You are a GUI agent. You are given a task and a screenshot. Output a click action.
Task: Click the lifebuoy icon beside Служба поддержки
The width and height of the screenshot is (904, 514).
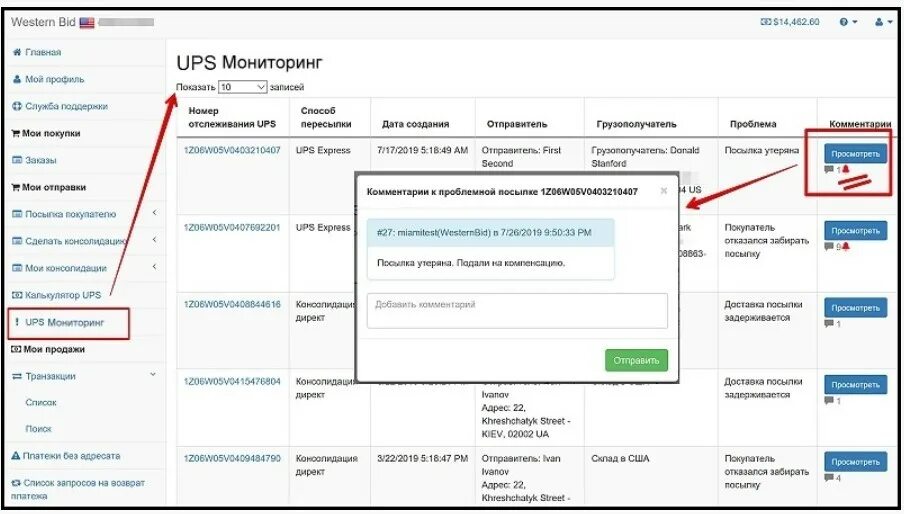pyautogui.click(x=17, y=107)
